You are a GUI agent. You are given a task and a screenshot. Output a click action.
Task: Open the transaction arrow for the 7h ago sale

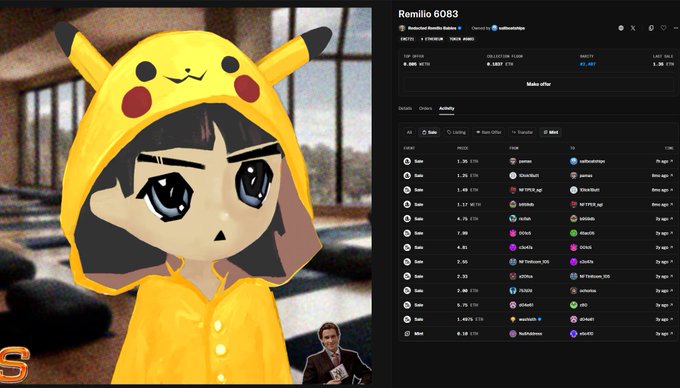tap(672, 161)
